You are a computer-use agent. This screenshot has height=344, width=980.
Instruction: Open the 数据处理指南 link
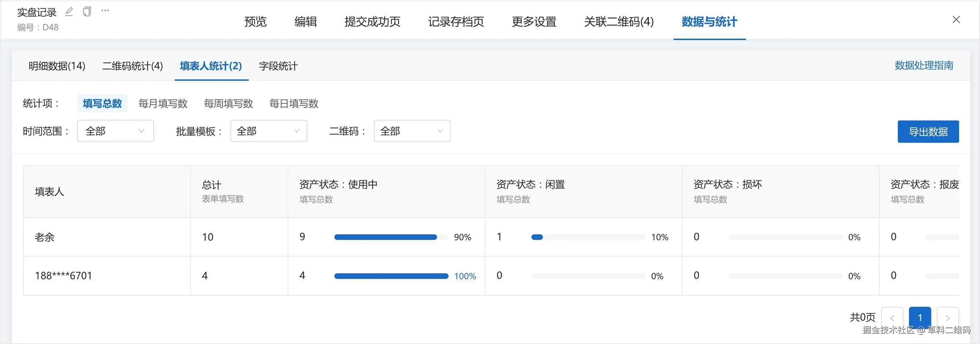924,65
